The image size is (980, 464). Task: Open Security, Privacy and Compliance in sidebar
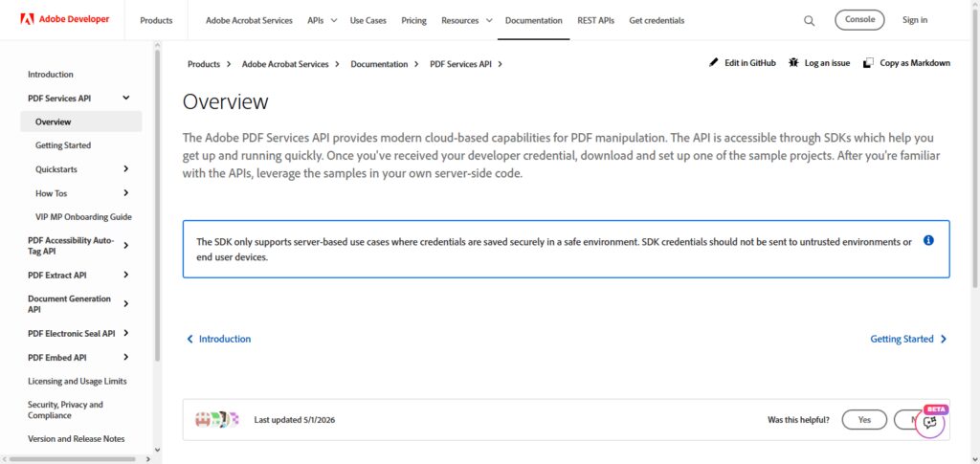tap(66, 410)
